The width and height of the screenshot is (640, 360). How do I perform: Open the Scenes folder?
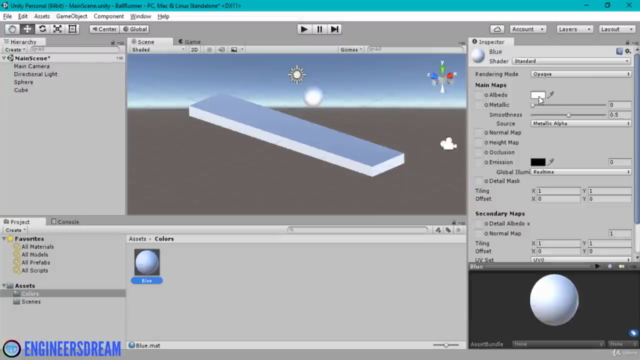(31, 302)
